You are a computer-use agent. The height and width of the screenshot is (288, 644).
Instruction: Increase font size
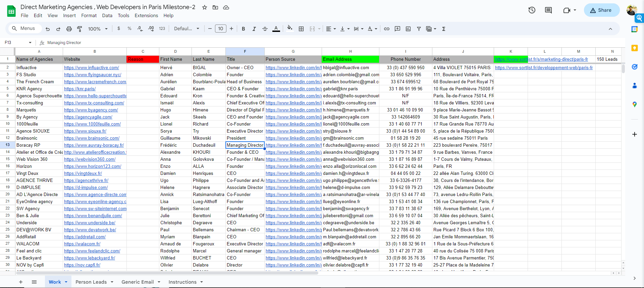coord(231,29)
